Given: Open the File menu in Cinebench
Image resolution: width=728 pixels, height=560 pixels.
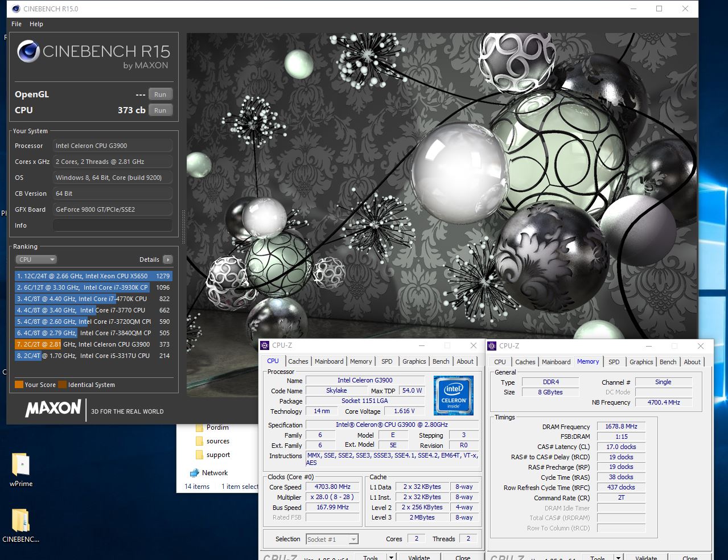Looking at the screenshot, I should click(17, 24).
